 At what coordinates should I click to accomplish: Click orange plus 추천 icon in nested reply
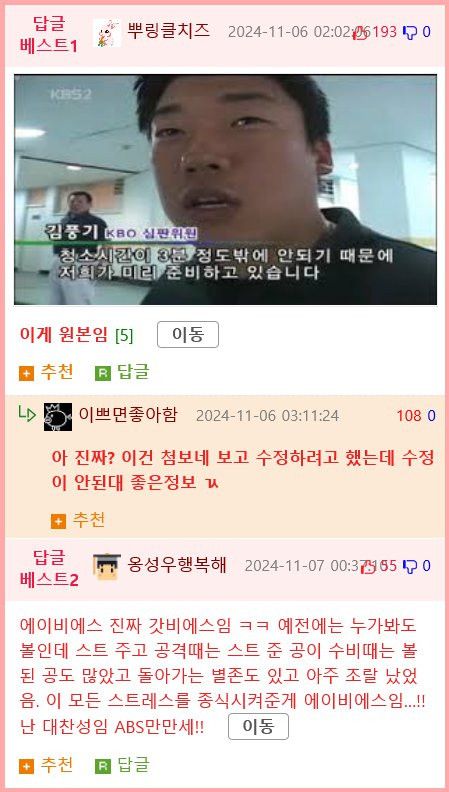pos(59,521)
